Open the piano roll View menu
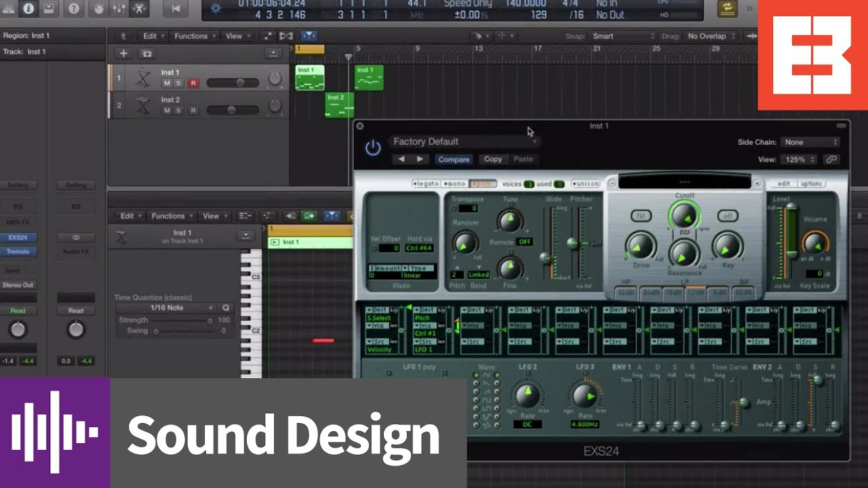The width and height of the screenshot is (868, 488). (x=215, y=216)
